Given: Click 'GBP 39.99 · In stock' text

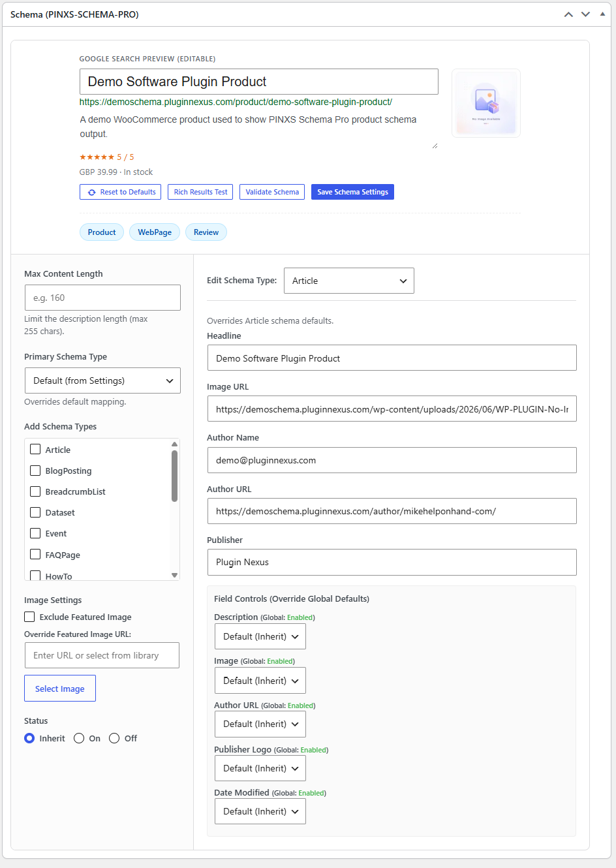Looking at the screenshot, I should point(116,172).
